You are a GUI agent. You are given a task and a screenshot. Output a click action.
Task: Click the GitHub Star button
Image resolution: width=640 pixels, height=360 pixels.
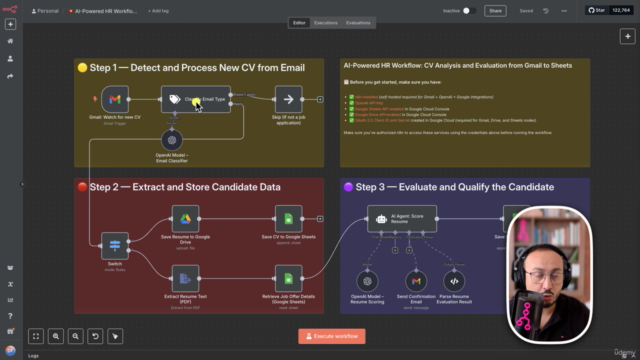click(x=597, y=10)
